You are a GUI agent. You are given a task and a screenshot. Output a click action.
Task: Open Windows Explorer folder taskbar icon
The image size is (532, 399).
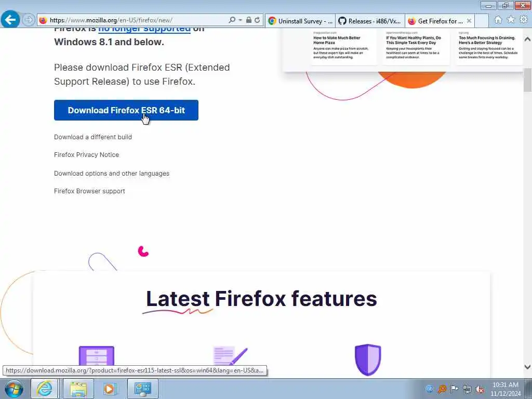pos(78,389)
